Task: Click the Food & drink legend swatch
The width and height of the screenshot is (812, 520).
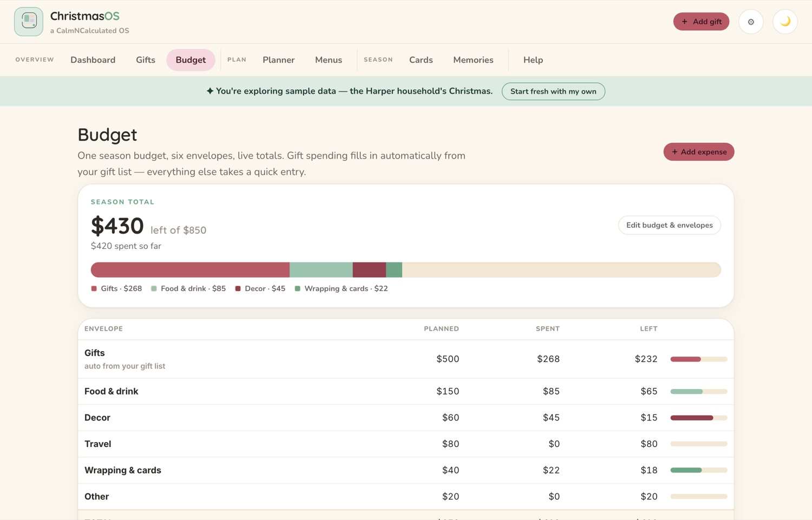Action: (154, 289)
